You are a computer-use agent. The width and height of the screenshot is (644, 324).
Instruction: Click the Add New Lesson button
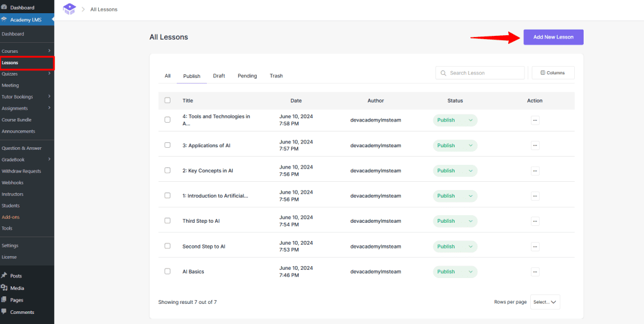click(553, 37)
